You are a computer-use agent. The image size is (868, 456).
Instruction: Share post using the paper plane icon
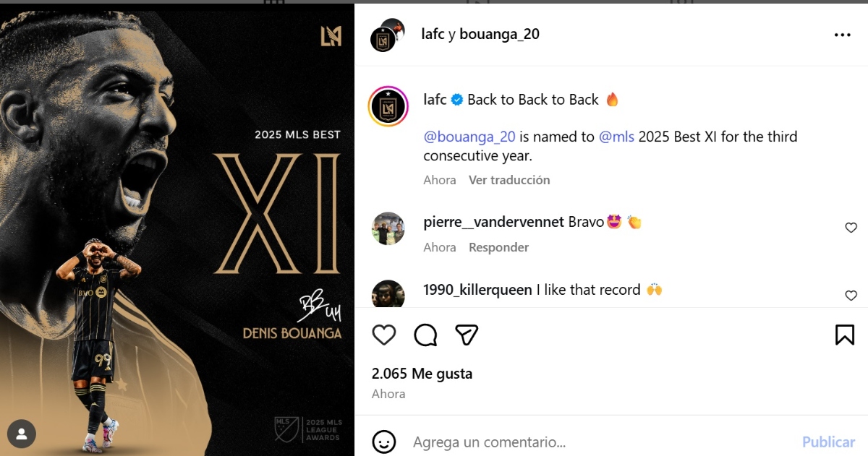click(467, 335)
